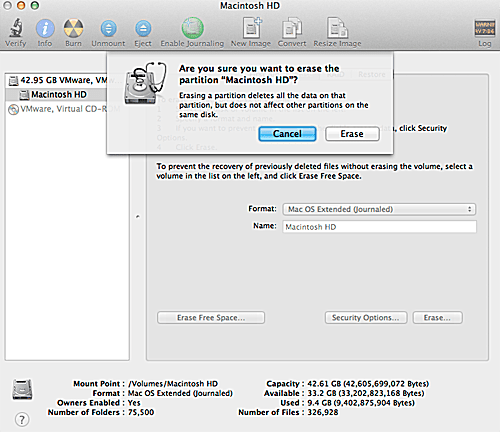Click the Resize Image icon
500x432 pixels.
coord(337,28)
